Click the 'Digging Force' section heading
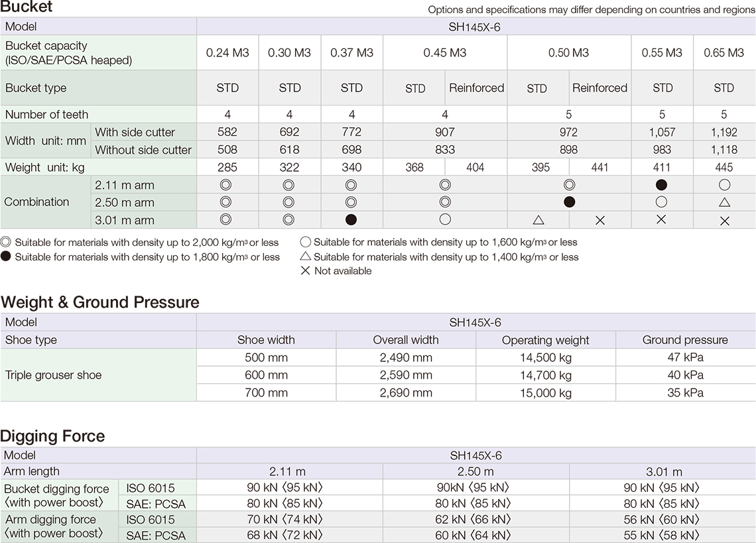 [x=53, y=436]
